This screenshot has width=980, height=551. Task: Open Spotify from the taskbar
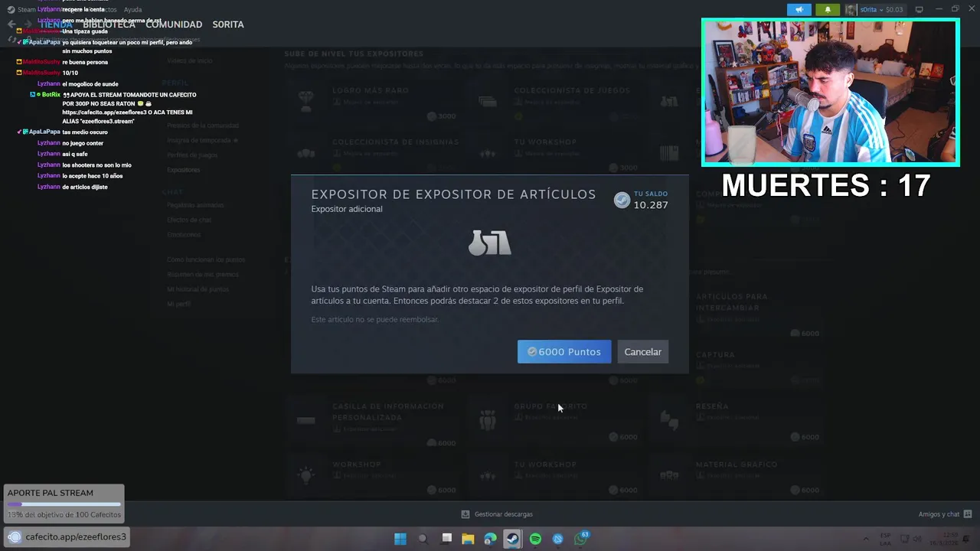click(535, 539)
